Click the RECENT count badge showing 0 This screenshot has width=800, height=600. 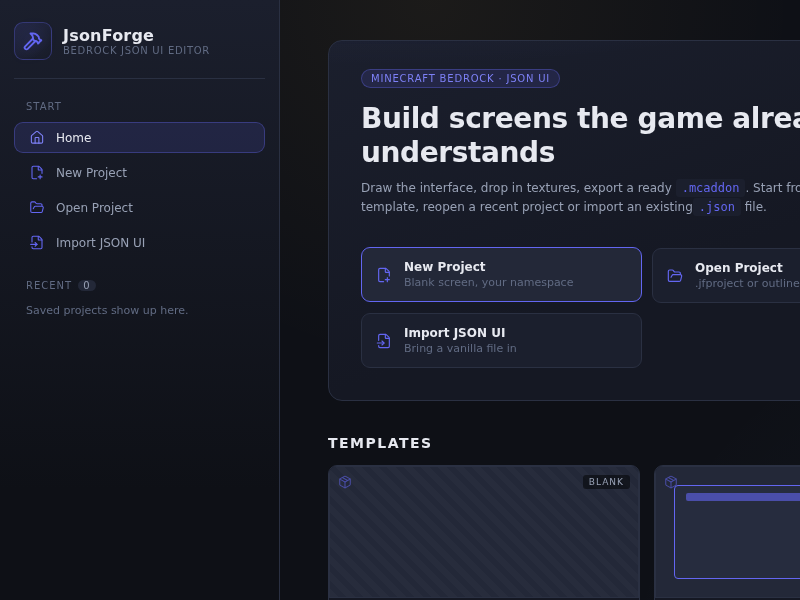[87, 285]
